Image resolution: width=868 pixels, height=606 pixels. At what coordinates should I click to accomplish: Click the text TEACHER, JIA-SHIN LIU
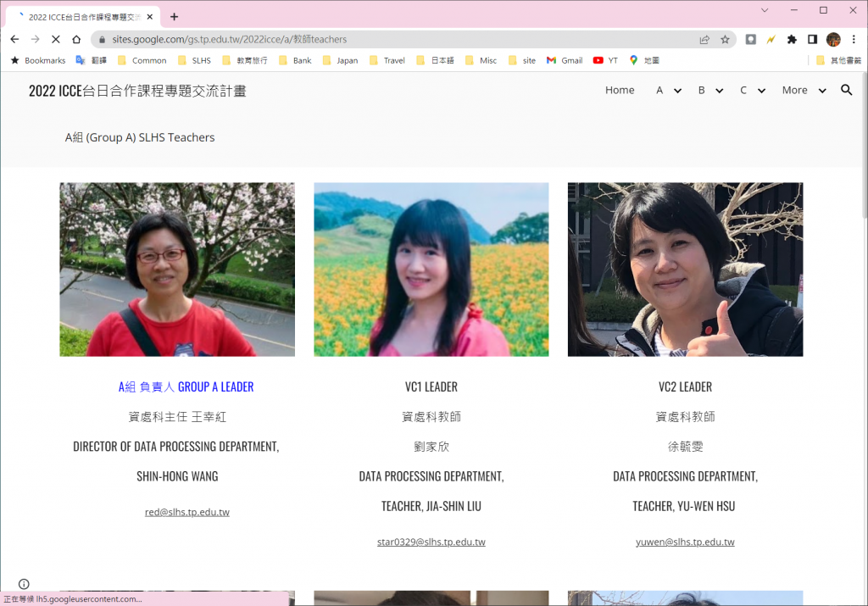tap(431, 506)
